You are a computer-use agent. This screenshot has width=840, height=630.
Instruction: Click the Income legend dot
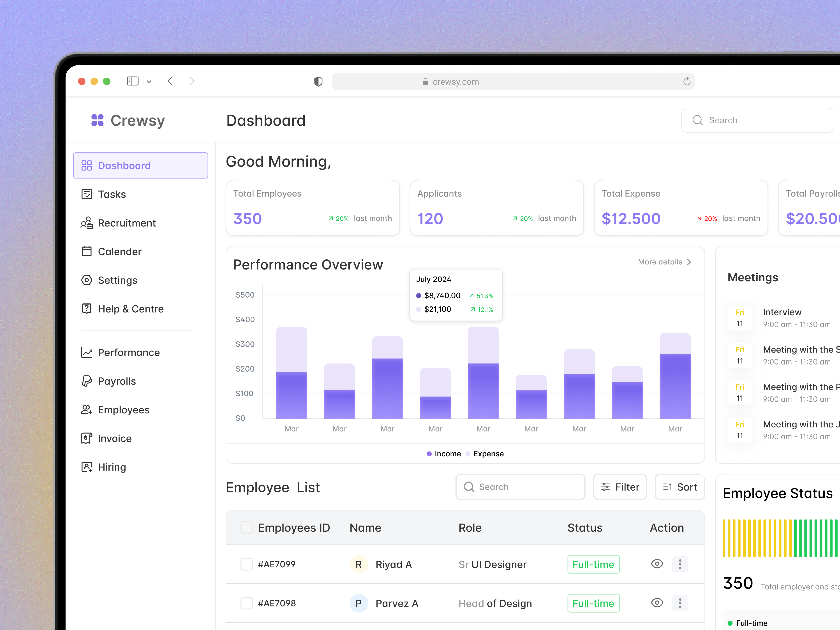click(x=429, y=454)
